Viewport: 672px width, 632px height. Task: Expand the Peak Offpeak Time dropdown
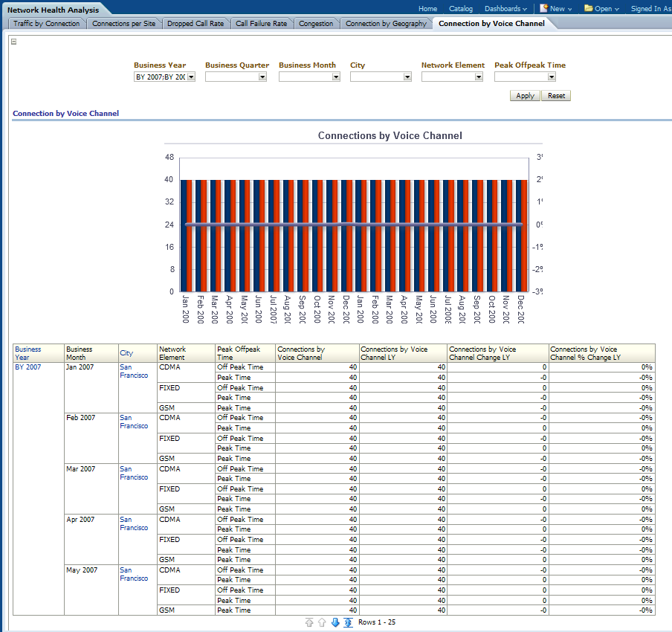(552, 77)
